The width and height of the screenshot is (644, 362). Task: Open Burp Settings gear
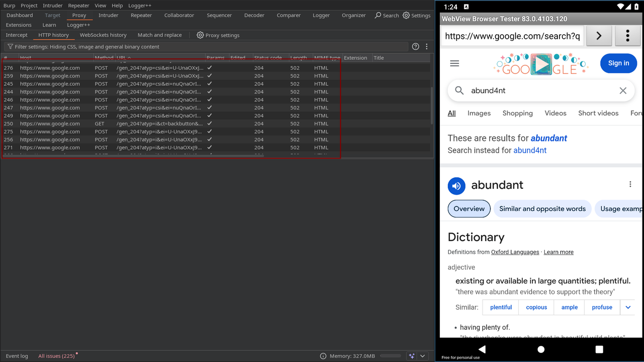pyautogui.click(x=407, y=16)
